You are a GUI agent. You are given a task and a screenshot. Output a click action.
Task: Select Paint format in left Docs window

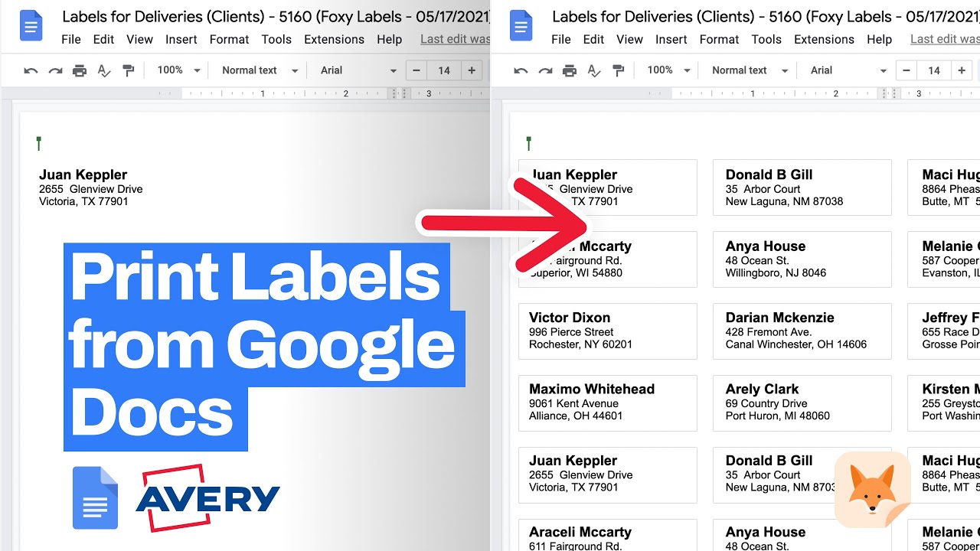click(x=129, y=70)
